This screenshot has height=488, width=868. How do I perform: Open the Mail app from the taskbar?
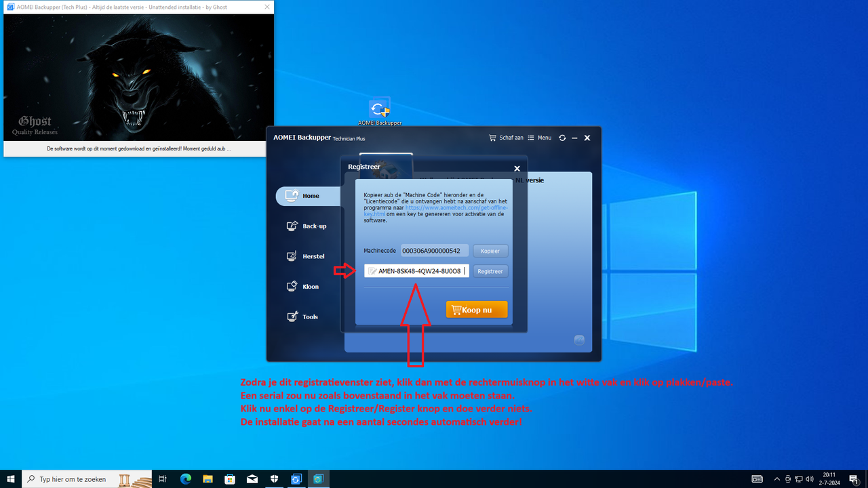click(252, 479)
